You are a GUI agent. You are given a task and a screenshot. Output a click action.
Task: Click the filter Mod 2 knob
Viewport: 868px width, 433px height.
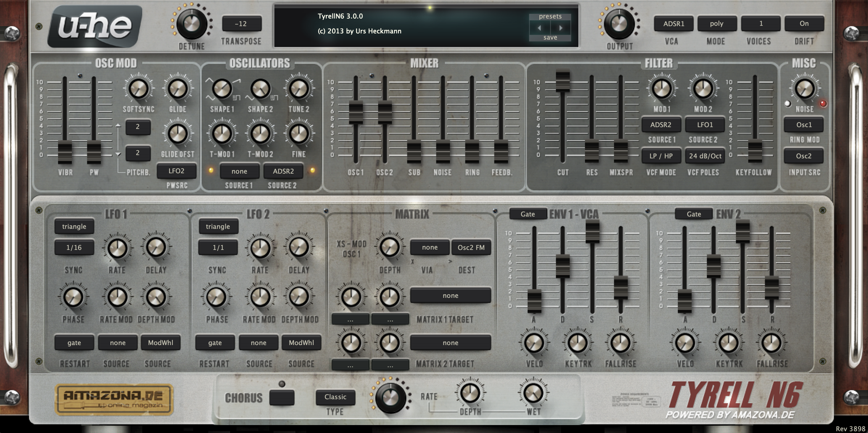point(703,89)
